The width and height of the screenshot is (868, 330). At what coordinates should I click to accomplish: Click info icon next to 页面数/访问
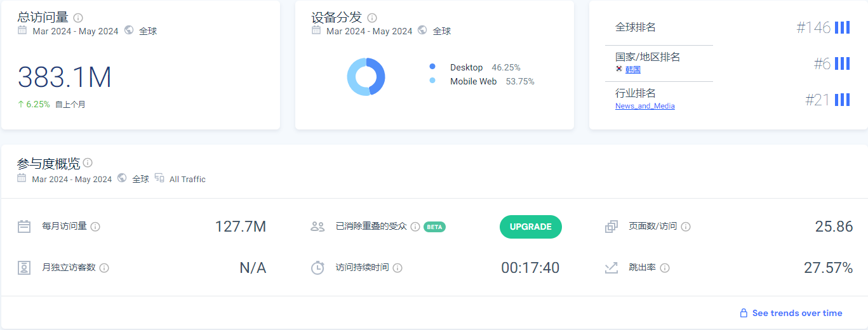[686, 227]
